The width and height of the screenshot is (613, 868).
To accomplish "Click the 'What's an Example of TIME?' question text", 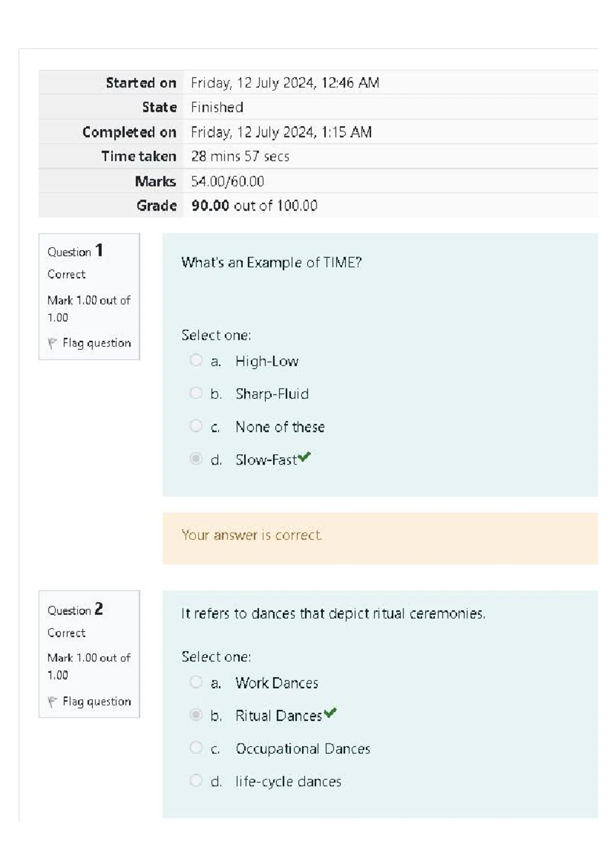I will pos(271,263).
